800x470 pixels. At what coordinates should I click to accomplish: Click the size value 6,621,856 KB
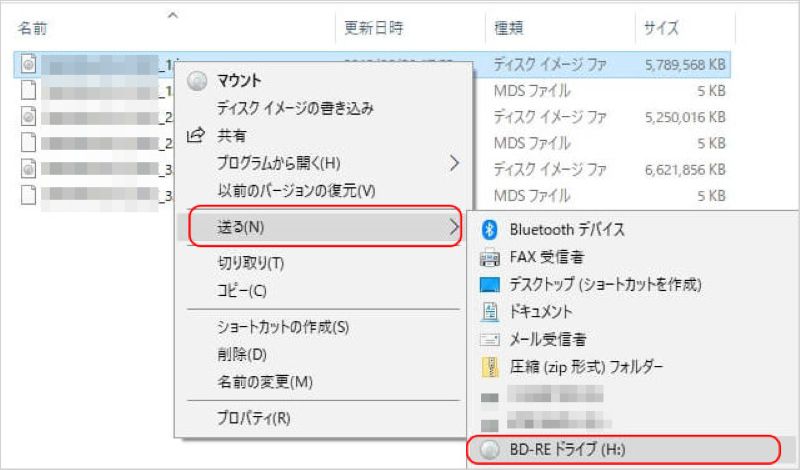pos(685,169)
